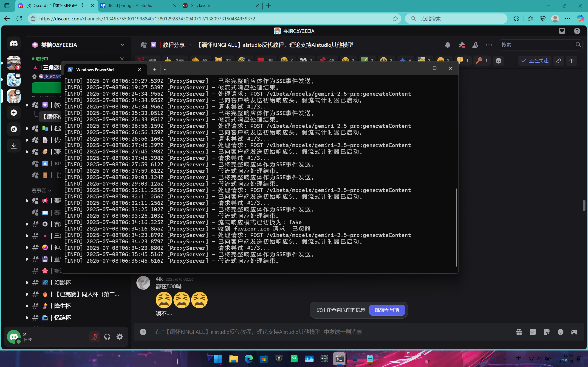
Task: Toggle headphone deafen in user panel
Action: tap(107, 337)
